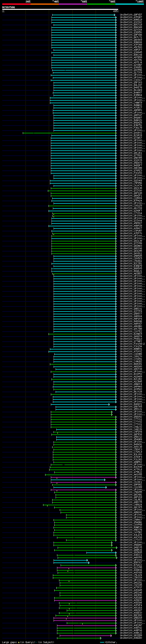Select hit UniRef100_Q4V911
This screenshot has height=644, width=146.
pyautogui.click(x=131, y=254)
